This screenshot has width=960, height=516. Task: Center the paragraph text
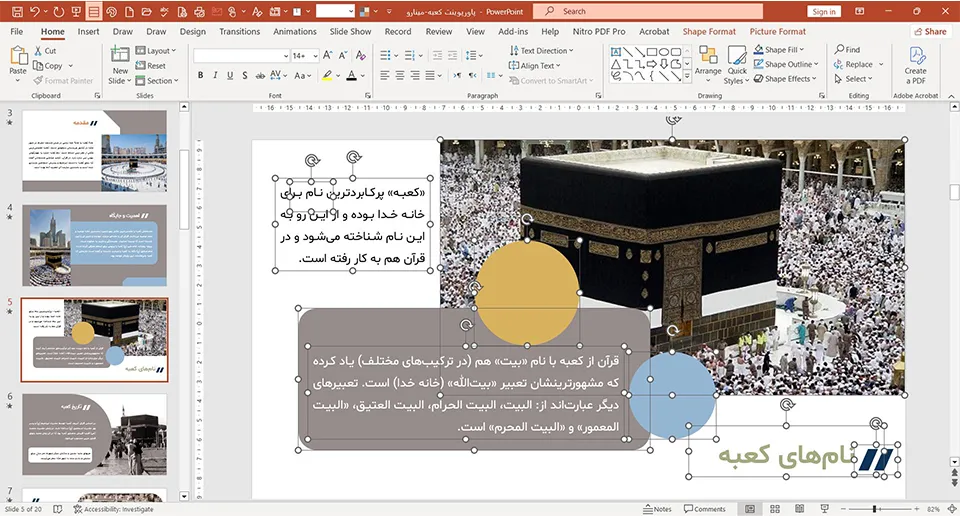[400, 75]
